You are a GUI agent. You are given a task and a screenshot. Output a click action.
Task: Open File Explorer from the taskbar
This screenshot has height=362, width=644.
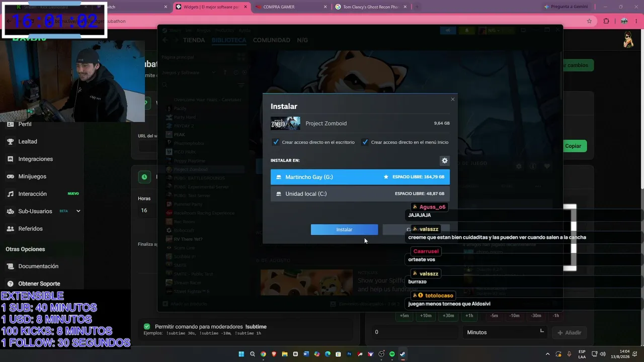pos(285,354)
